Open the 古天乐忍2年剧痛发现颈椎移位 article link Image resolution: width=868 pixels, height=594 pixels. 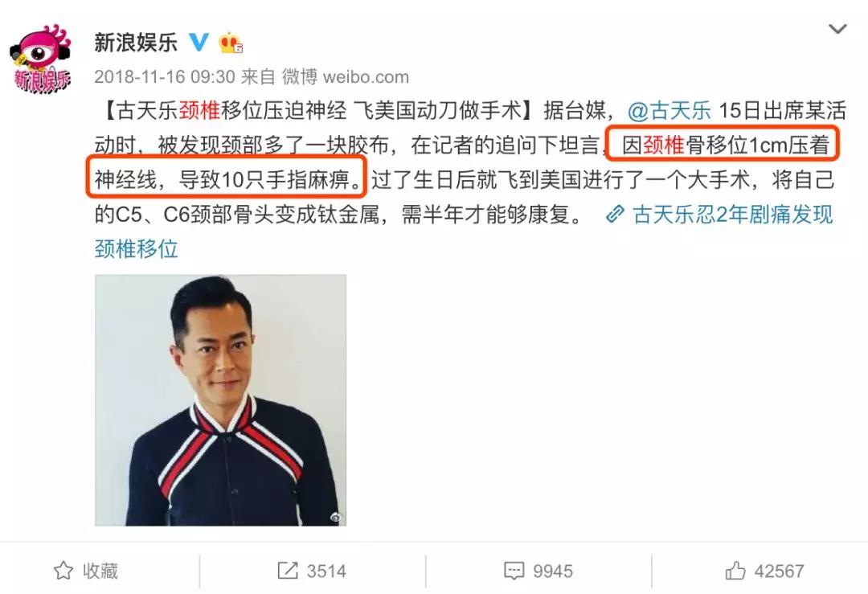(x=464, y=231)
